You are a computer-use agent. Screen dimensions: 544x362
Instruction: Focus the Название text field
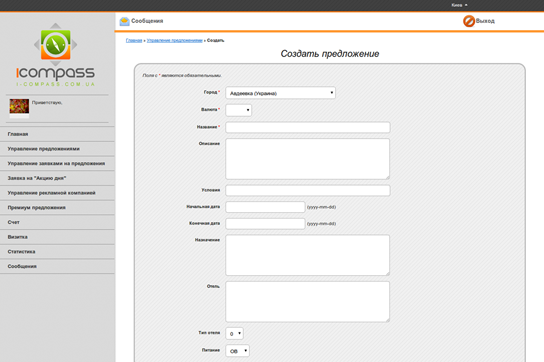coord(308,127)
